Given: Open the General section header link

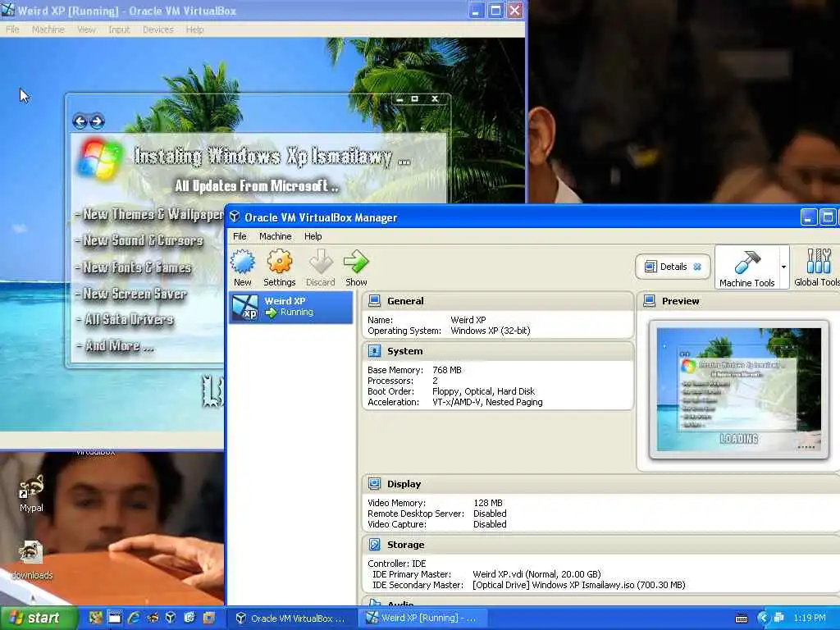Looking at the screenshot, I should 405,301.
